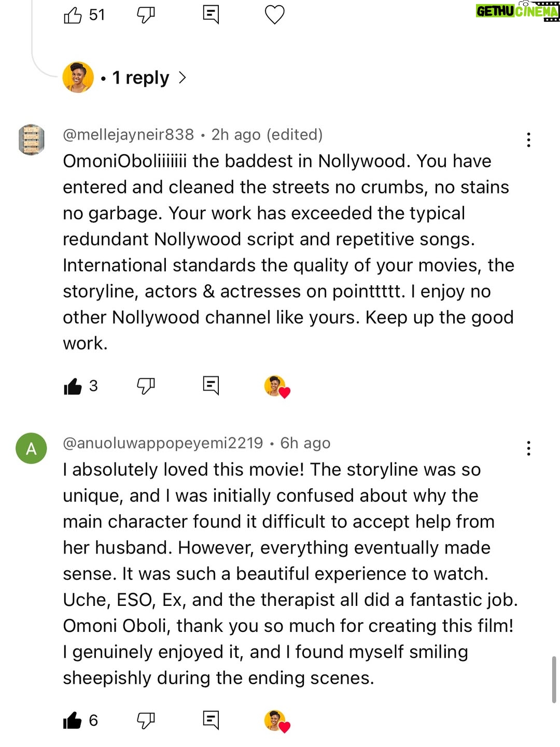560x747 pixels.
Task: Open @anuoluwappopeyemi2219 username link
Action: 163,443
